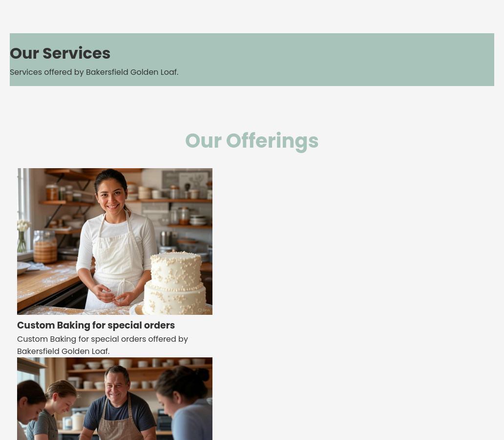Click the Our Offerings heading

click(252, 141)
